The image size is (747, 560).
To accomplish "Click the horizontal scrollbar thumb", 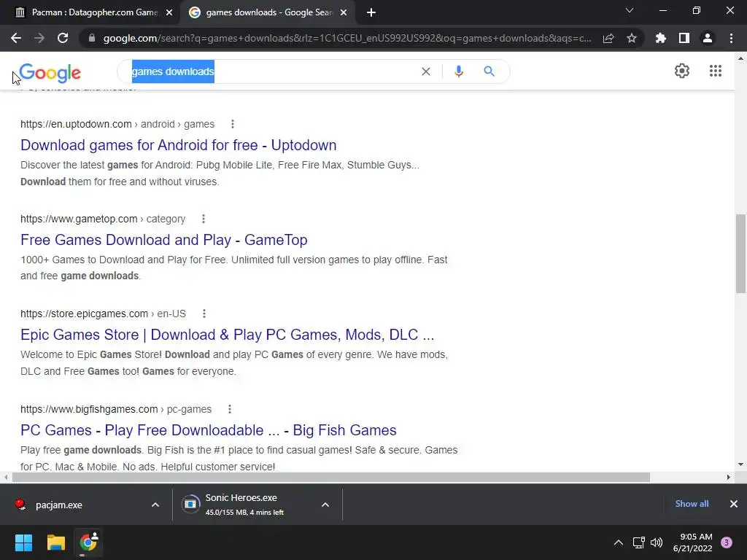I will [x=331, y=477].
